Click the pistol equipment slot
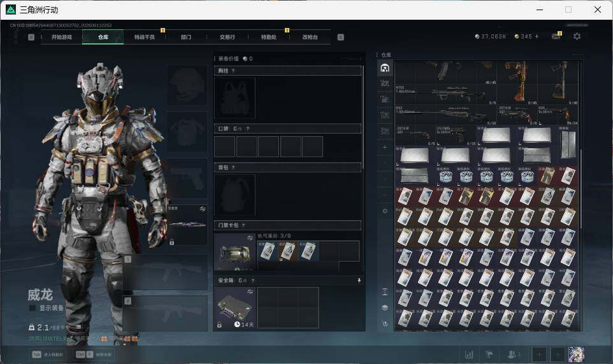 (x=187, y=178)
